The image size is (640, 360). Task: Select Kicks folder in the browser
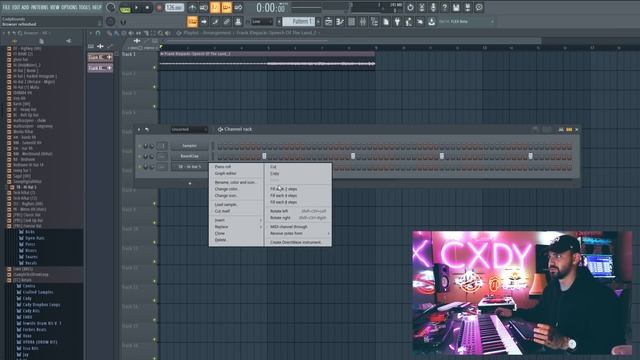(x=30, y=232)
